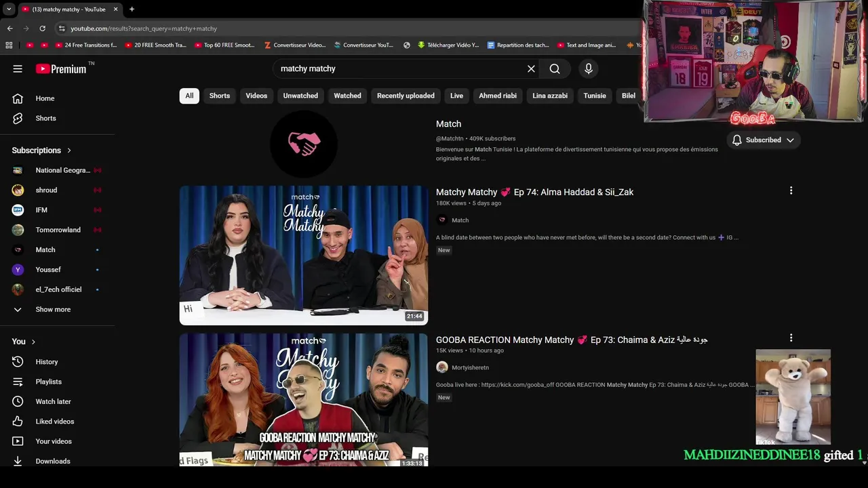The image size is (868, 488).
Task: Open 24 Free Transitions bookmark
Action: pyautogui.click(x=86, y=45)
